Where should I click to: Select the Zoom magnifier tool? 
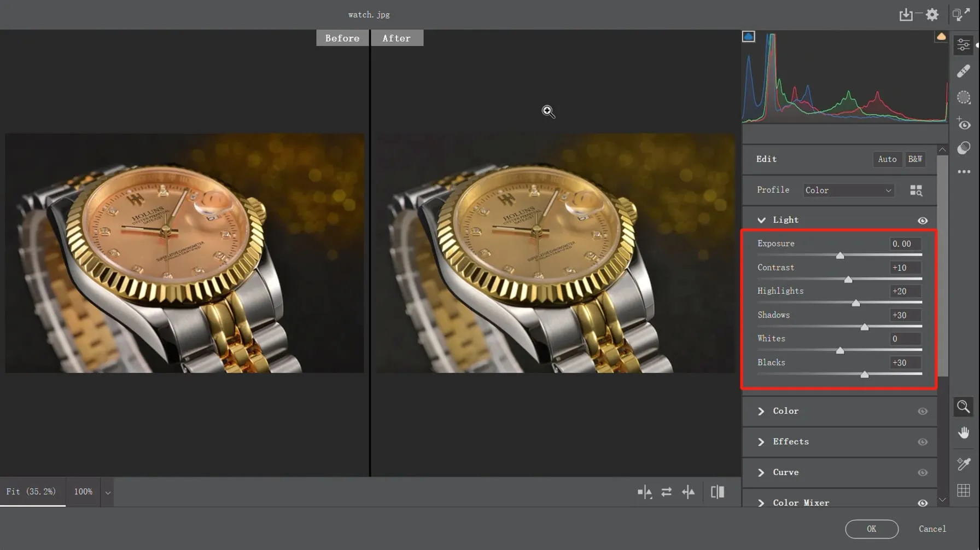(964, 407)
